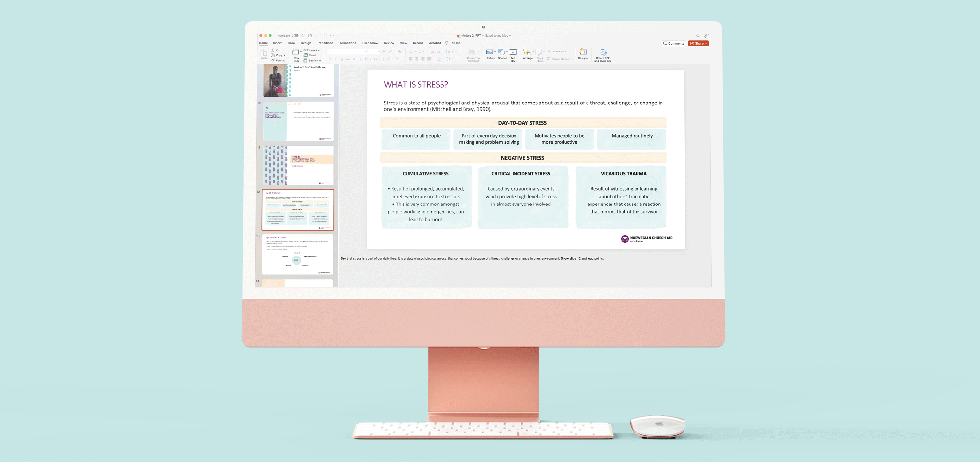
Task: Click the Underline formatting toggle
Action: pyautogui.click(x=342, y=59)
